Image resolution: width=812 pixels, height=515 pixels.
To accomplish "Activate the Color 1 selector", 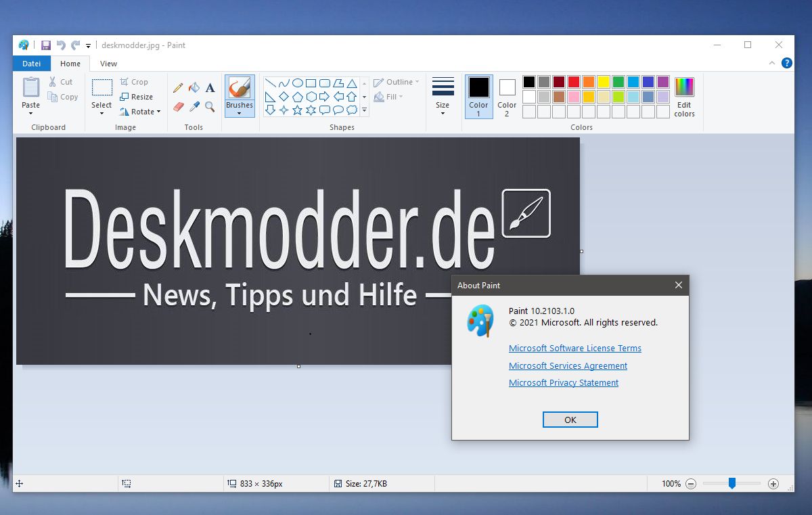I will [x=478, y=97].
